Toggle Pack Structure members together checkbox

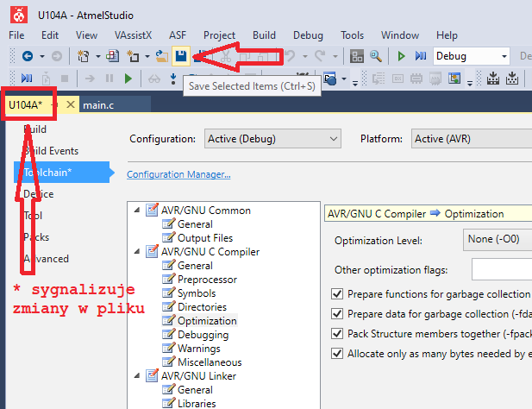coord(337,334)
